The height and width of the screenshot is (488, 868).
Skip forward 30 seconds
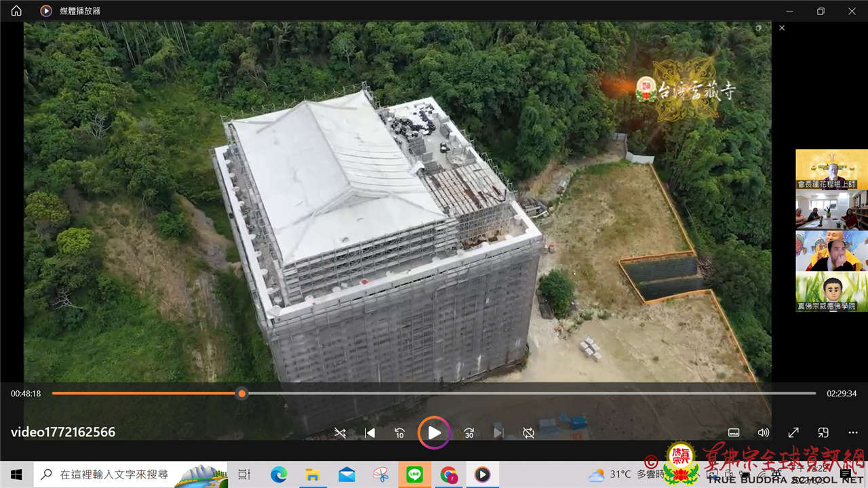469,433
